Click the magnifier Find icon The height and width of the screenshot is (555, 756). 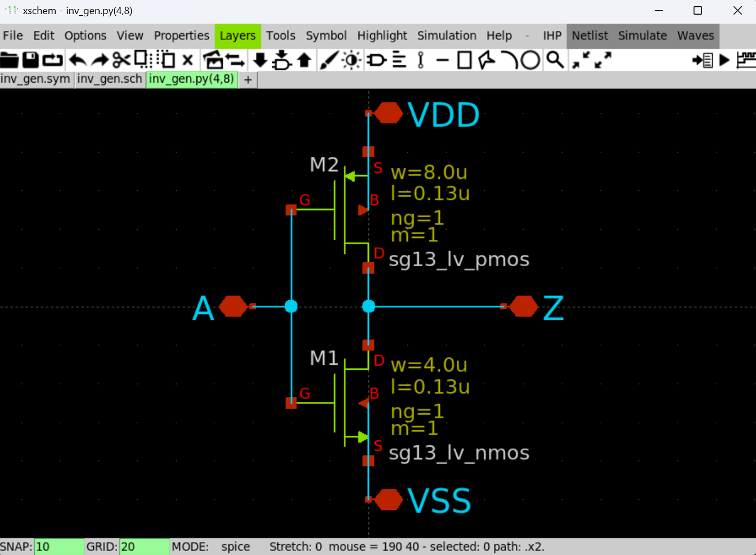click(x=555, y=60)
